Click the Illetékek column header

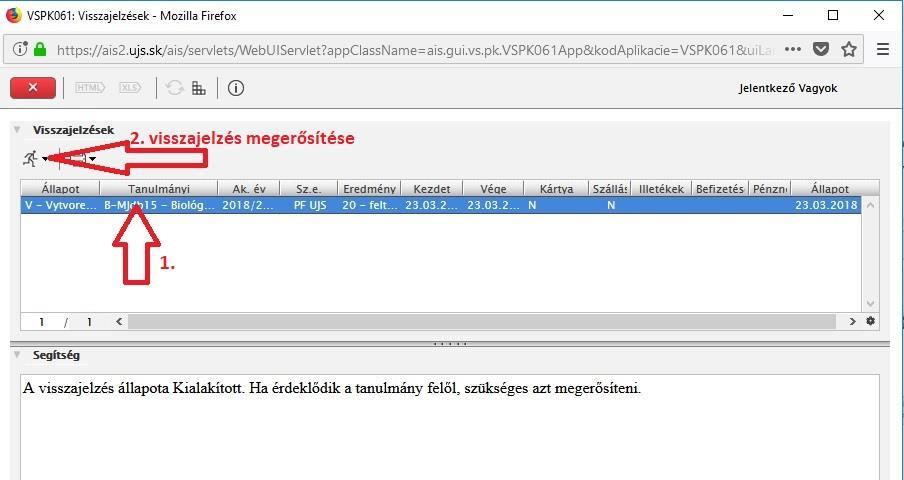(x=661, y=188)
